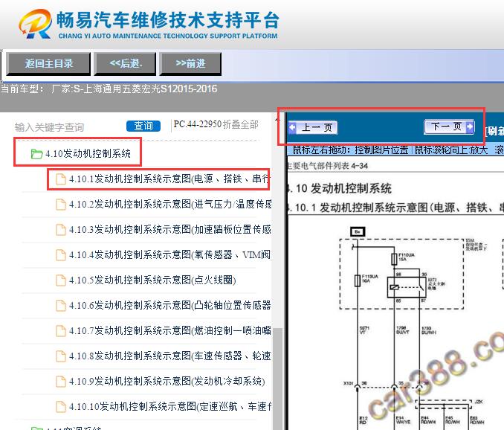This screenshot has width=504, height=430.
Task: Open 4.10.7 燃油控制—喷油嘴 entry
Action: pos(169,330)
